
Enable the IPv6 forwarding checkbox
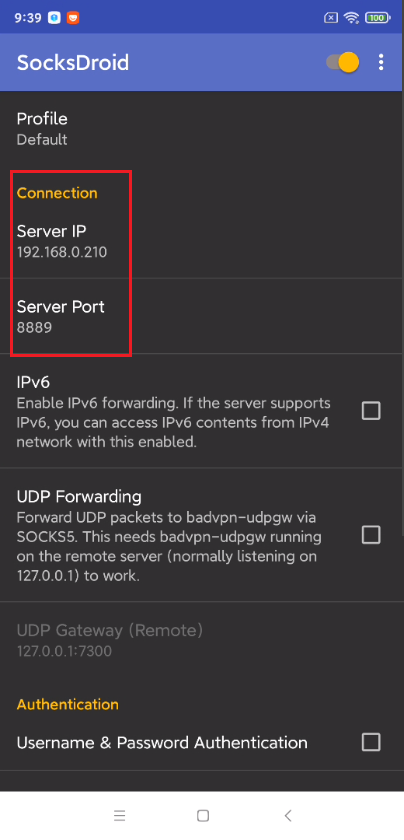point(371,411)
